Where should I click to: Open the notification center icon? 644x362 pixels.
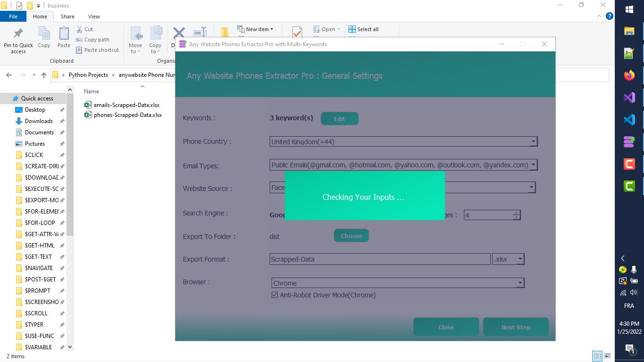click(629, 349)
